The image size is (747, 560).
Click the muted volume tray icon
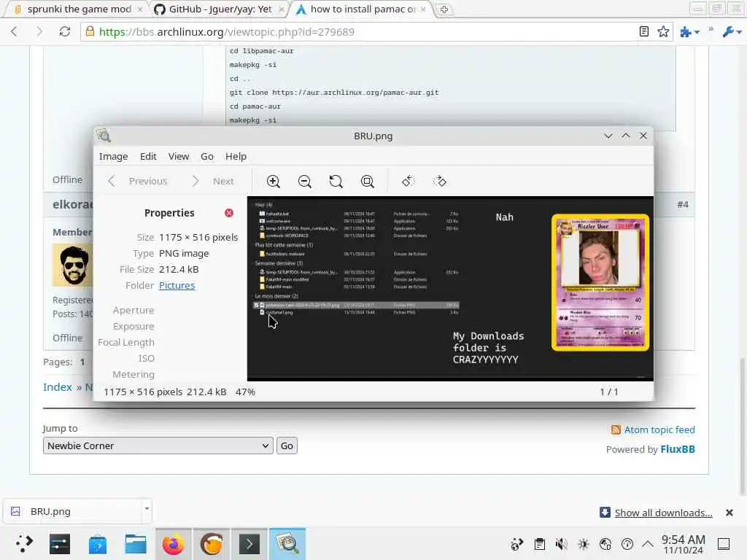click(x=562, y=544)
